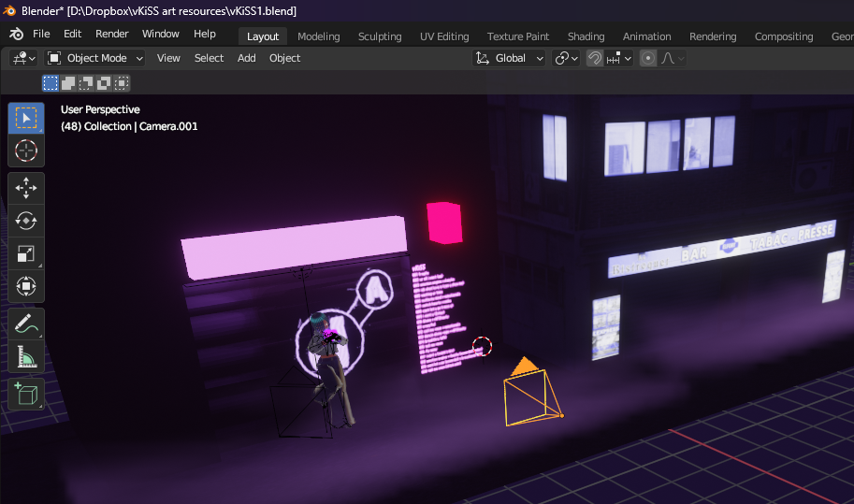Open the File menu
Viewport: 854px width, 504px height.
41,34
